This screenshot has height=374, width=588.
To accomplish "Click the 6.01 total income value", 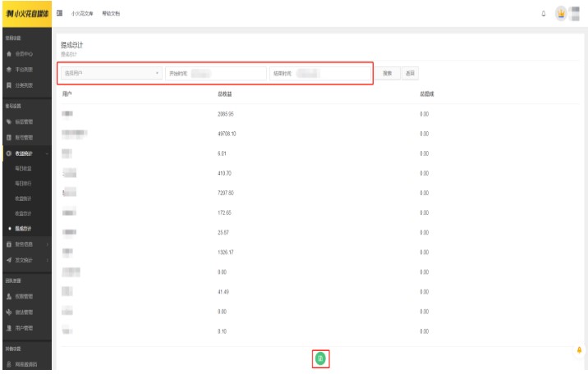I will [x=222, y=153].
